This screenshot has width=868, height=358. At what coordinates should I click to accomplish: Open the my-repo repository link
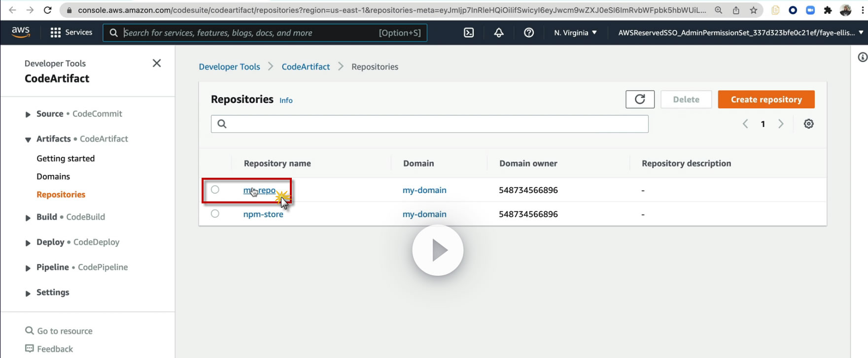click(259, 190)
